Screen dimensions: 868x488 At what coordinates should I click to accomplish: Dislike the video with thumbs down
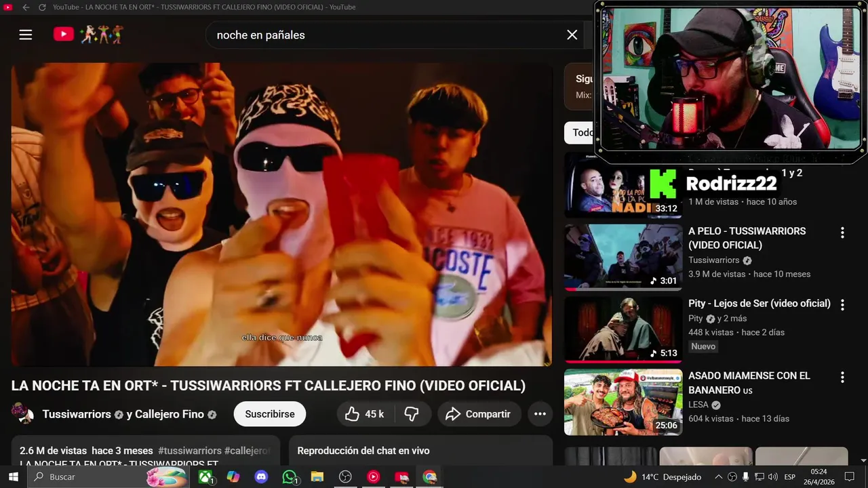[x=412, y=414]
